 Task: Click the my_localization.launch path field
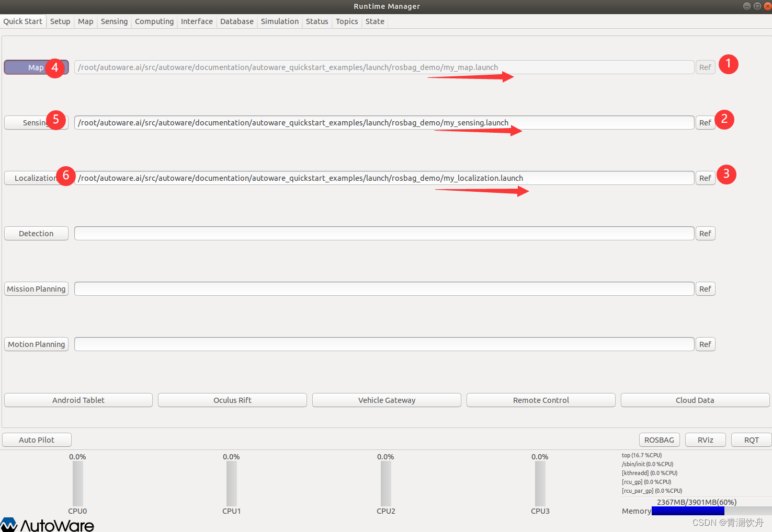pyautogui.click(x=384, y=178)
